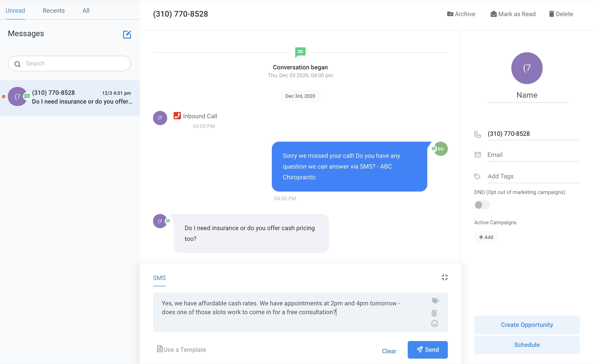
Task: Send the SMS message
Action: tap(428, 350)
